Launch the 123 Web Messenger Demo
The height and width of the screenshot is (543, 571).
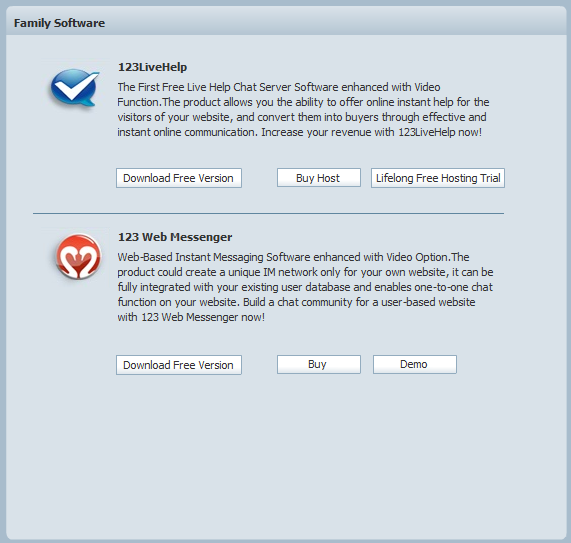414,365
